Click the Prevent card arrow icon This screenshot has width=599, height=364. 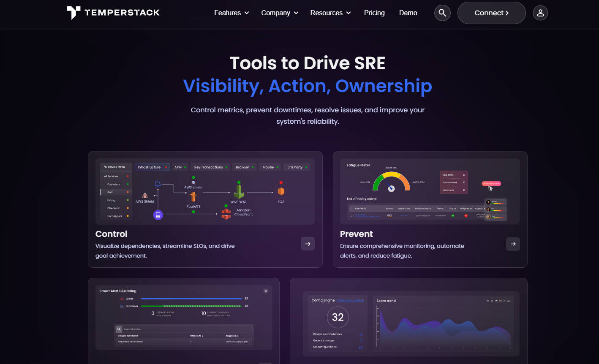[x=513, y=244]
